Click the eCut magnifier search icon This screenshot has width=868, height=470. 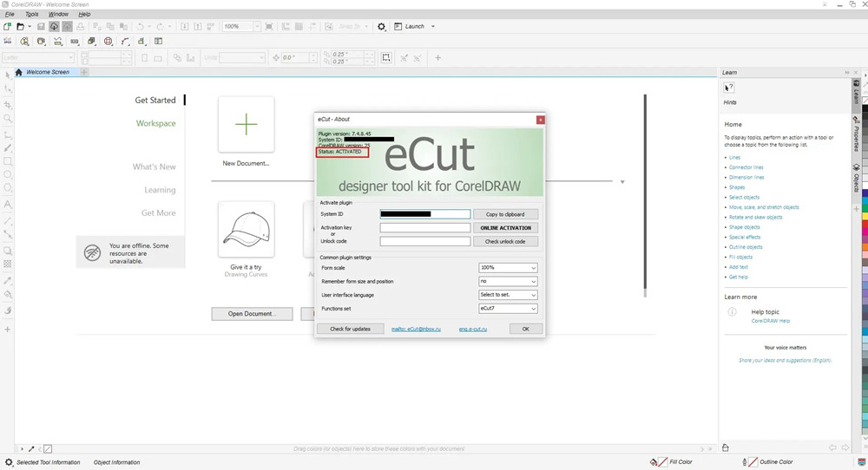(24, 42)
